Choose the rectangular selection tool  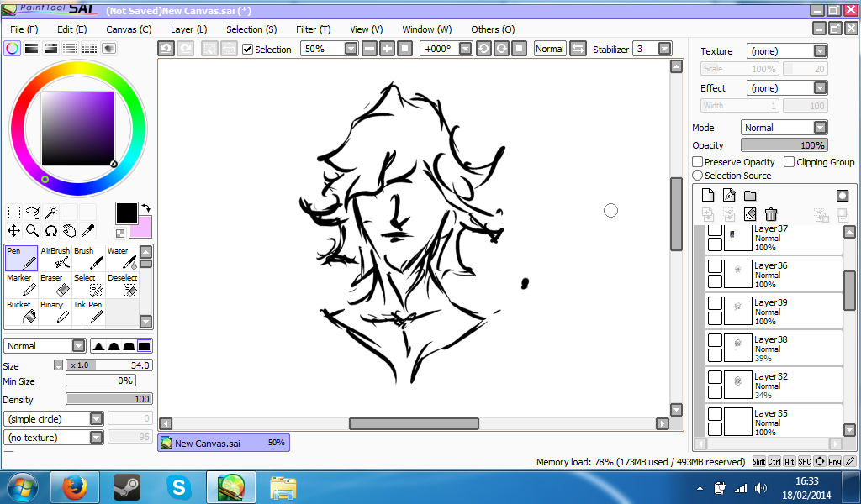tap(14, 213)
